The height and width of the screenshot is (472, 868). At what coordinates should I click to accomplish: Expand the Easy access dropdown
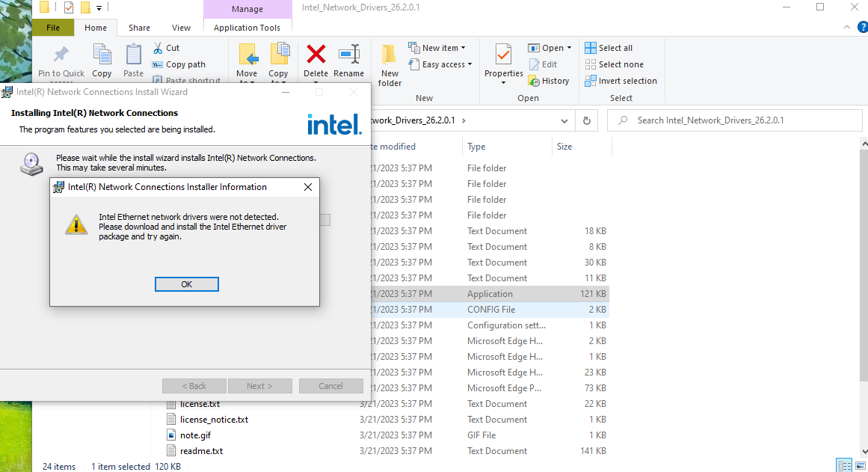pyautogui.click(x=440, y=64)
